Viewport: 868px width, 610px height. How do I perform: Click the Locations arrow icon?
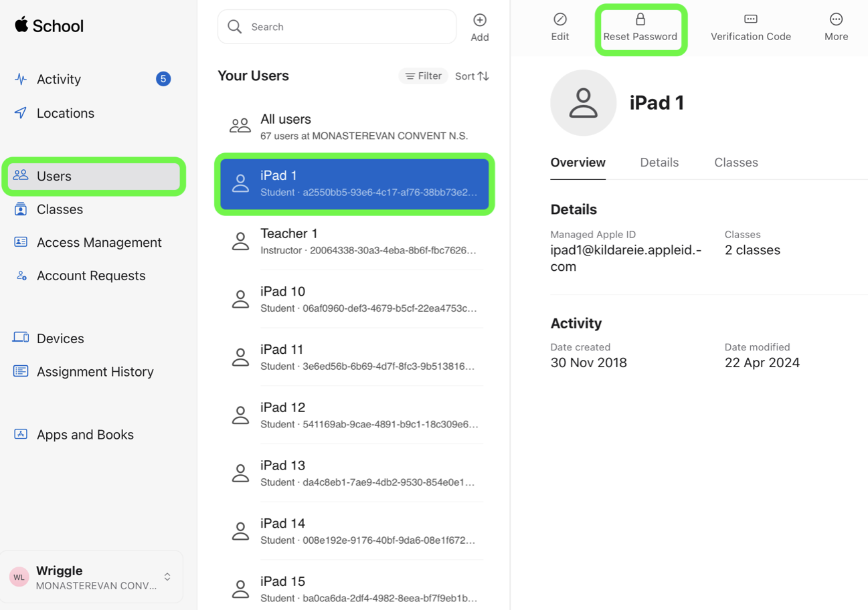tap(21, 113)
